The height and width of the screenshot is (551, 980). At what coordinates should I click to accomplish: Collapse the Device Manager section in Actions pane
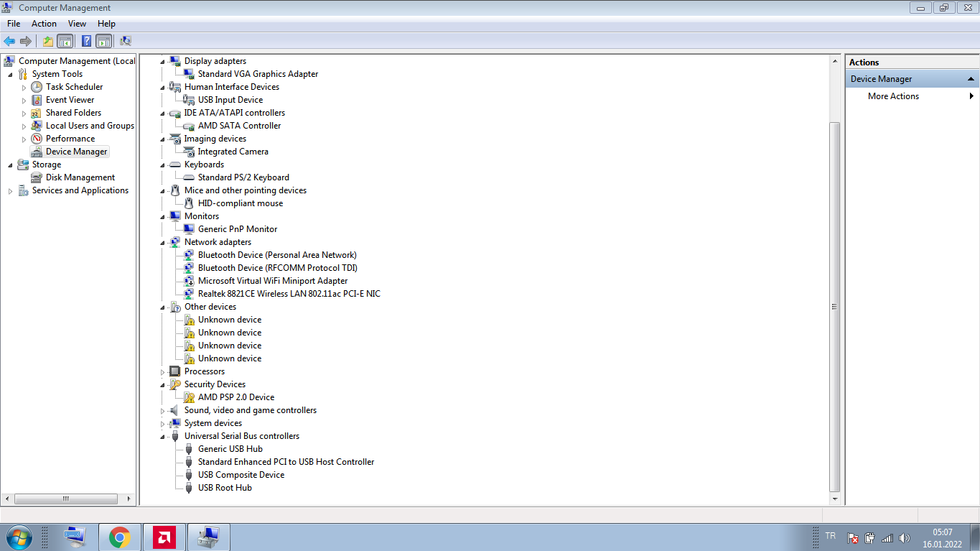pos(971,79)
